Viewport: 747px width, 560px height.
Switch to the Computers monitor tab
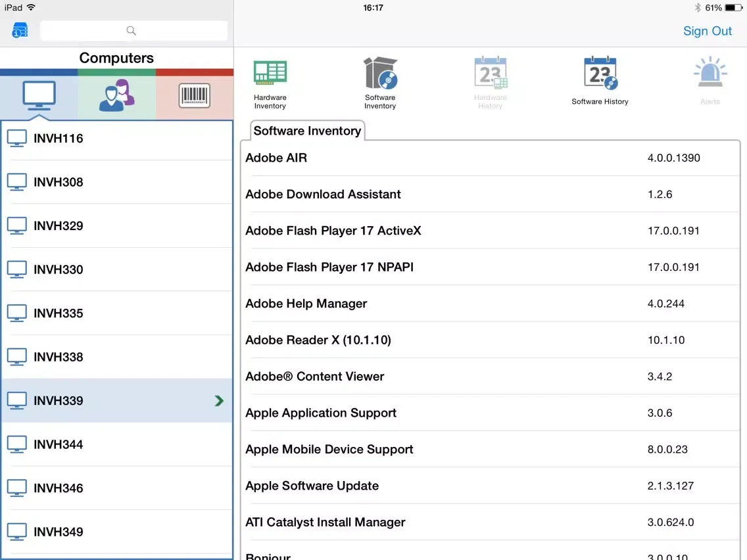tap(39, 96)
